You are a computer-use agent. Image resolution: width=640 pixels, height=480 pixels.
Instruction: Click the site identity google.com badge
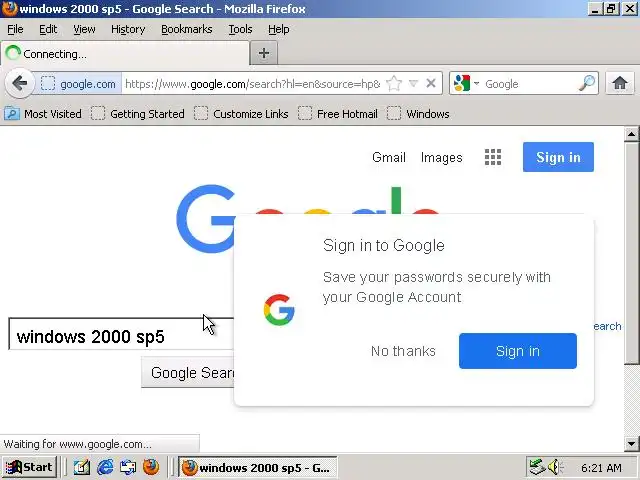click(78, 84)
